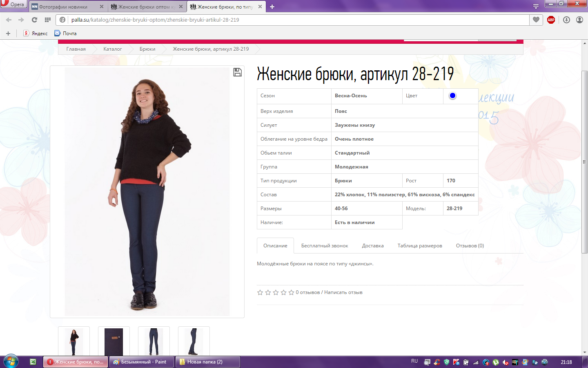The image size is (588, 368).
Task: Select the '28-219' model value
Action: (454, 209)
